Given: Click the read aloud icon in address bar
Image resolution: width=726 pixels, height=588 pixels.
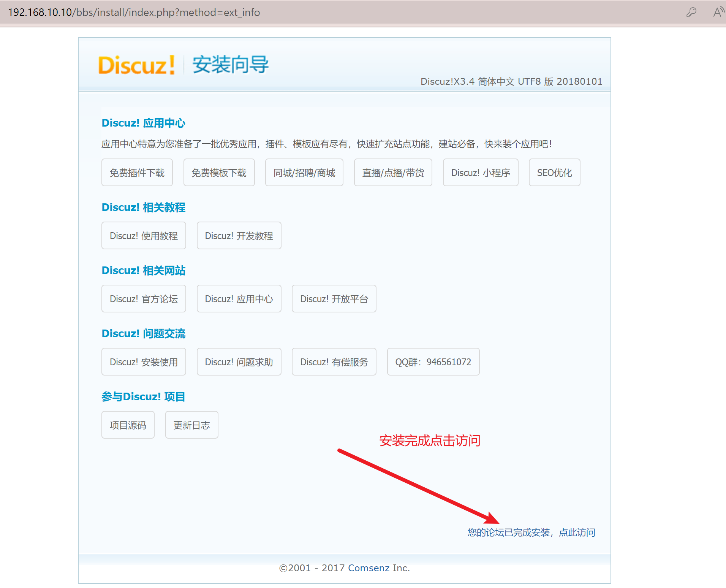Looking at the screenshot, I should 719,12.
